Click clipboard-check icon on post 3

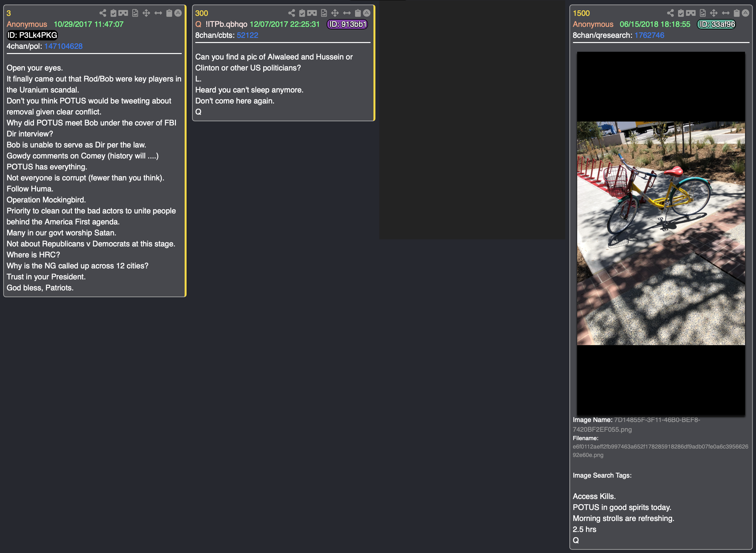113,13
